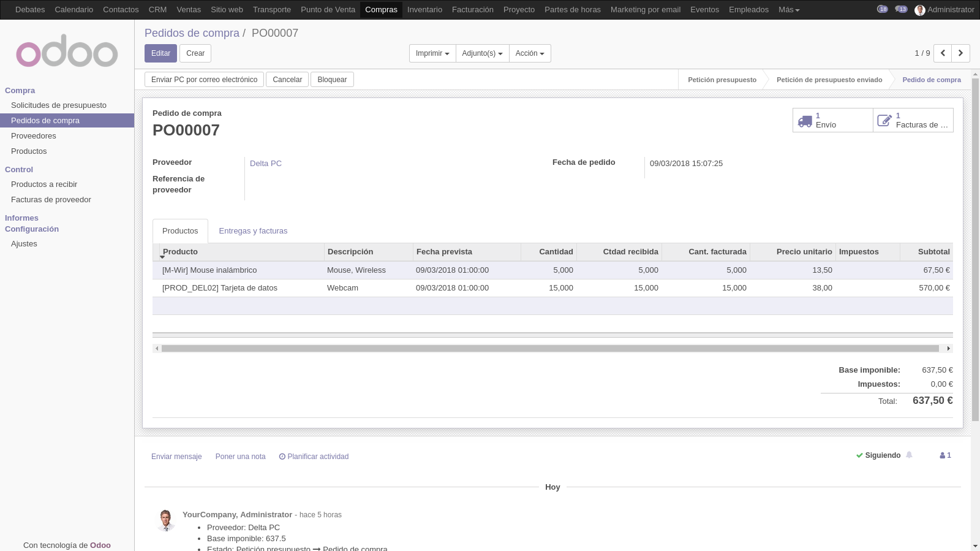Switch to Entregas y facturas tab
The image size is (980, 551).
click(253, 231)
